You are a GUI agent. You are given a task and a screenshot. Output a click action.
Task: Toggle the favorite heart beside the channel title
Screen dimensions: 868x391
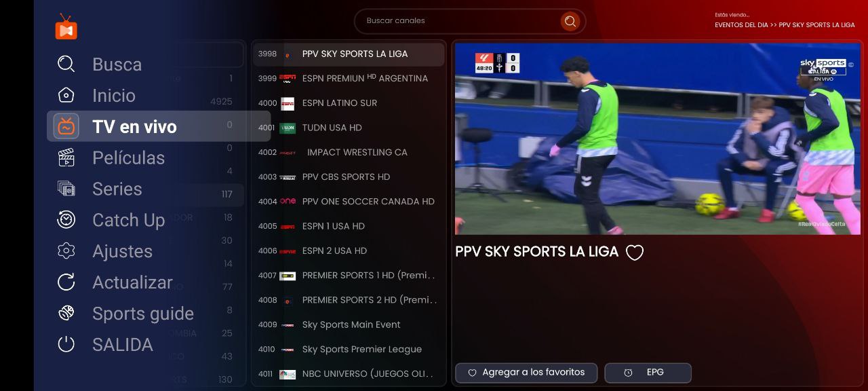[634, 253]
